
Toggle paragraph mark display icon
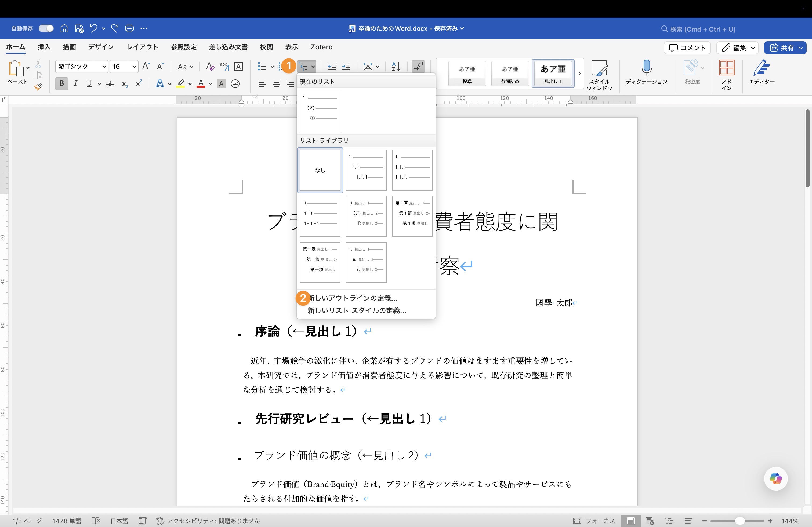point(418,67)
